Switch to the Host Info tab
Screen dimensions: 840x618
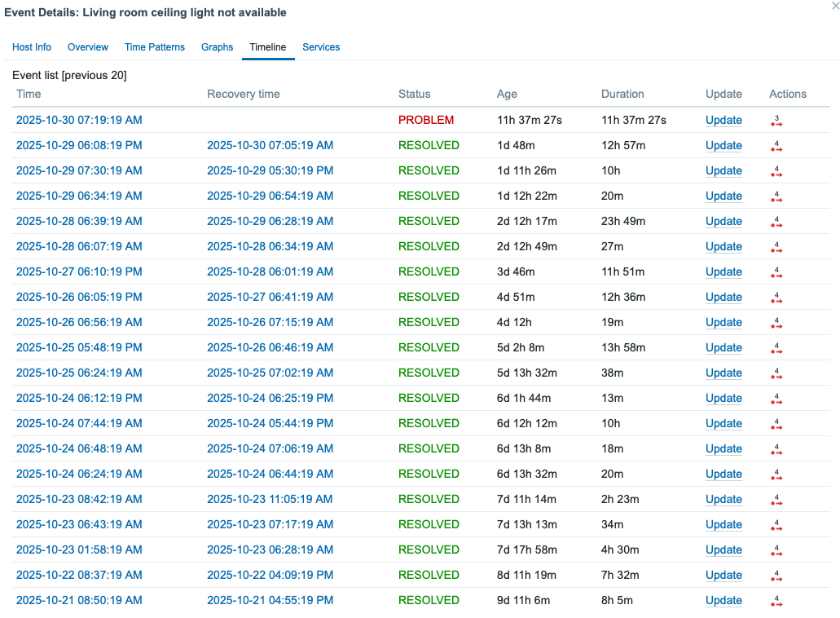[x=32, y=47]
